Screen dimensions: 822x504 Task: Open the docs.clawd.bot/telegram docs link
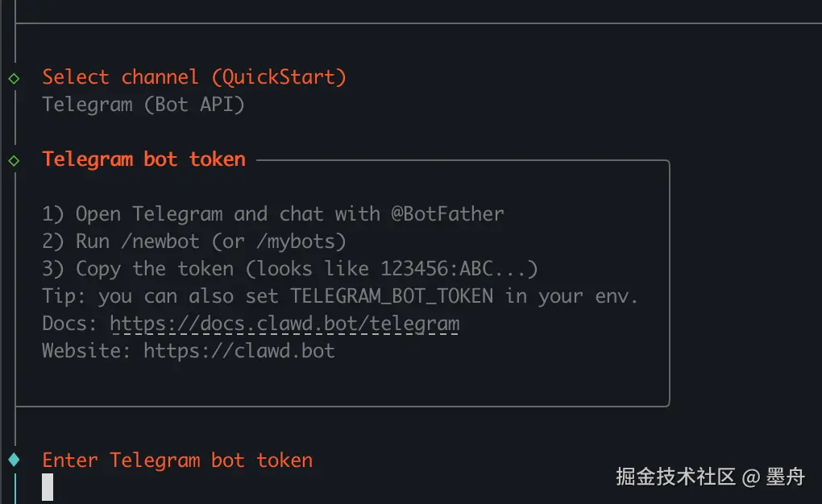pyautogui.click(x=284, y=324)
